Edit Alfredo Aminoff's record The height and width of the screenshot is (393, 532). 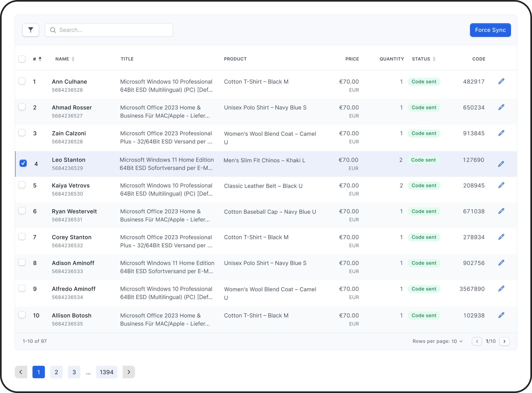(501, 289)
